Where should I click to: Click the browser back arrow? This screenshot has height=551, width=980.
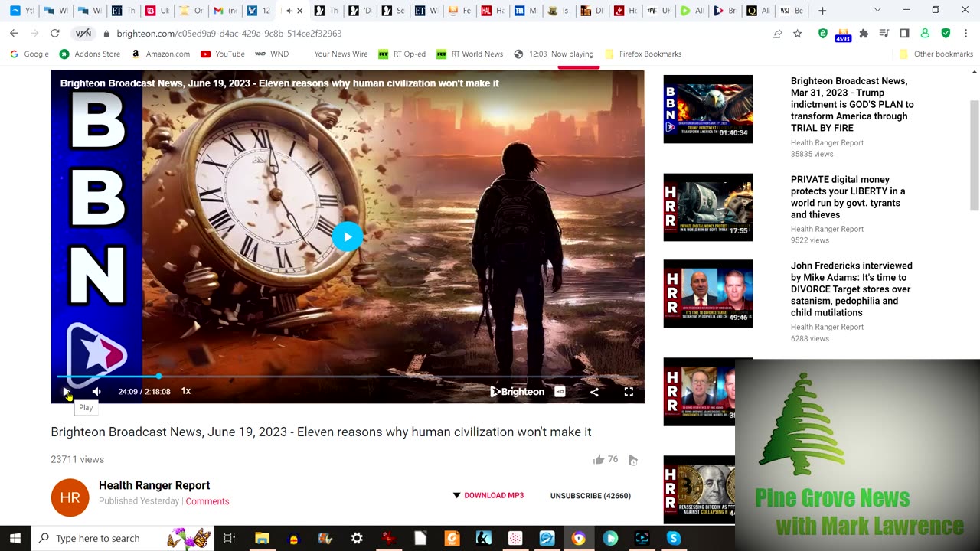[x=14, y=33]
